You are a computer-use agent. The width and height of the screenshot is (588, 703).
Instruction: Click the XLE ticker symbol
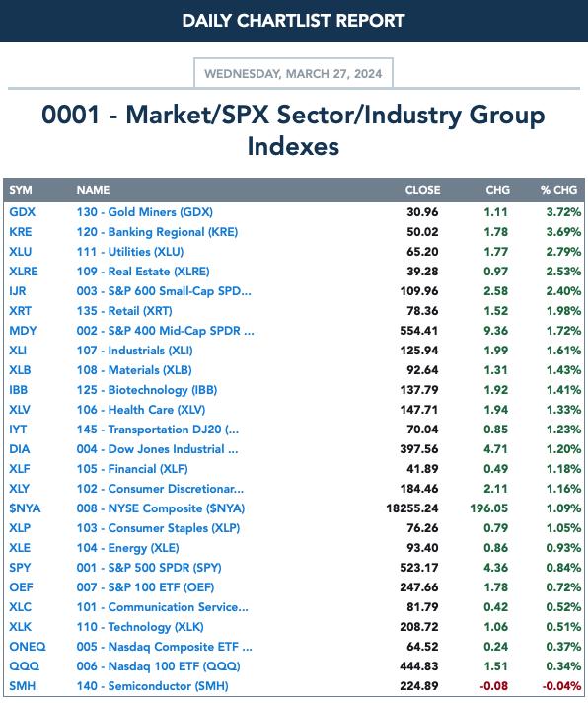tap(20, 547)
